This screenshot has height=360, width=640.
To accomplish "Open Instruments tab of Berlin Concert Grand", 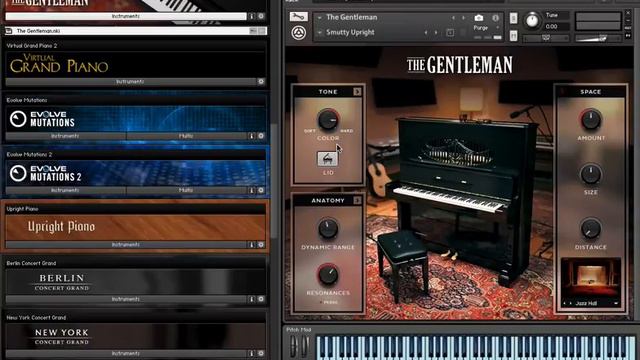I will [x=126, y=299].
